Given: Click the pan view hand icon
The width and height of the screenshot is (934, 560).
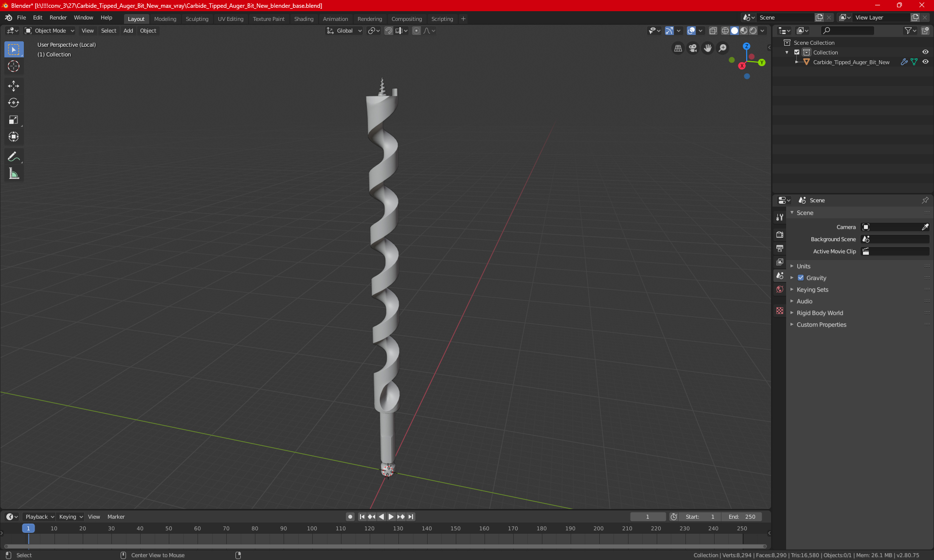Looking at the screenshot, I should pyautogui.click(x=708, y=48).
